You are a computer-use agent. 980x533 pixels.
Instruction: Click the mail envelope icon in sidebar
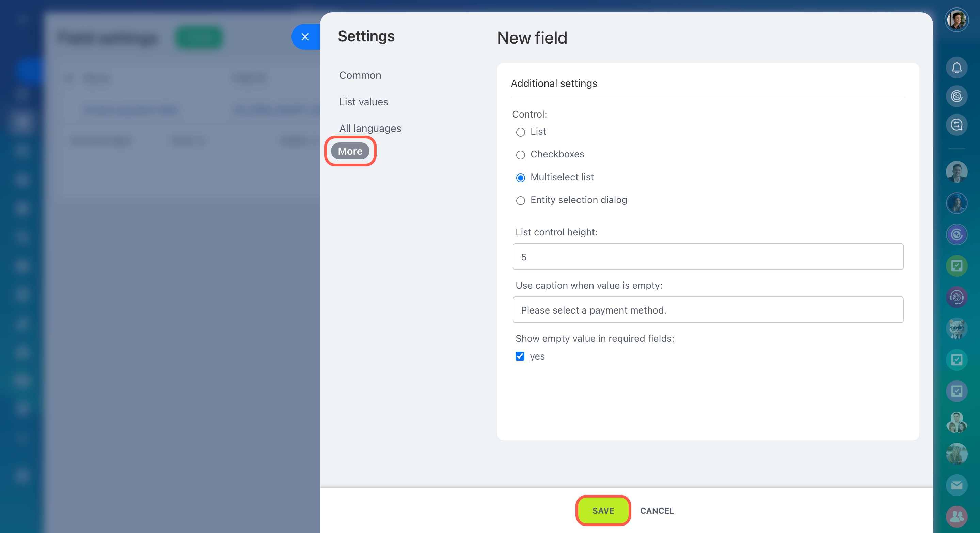956,485
